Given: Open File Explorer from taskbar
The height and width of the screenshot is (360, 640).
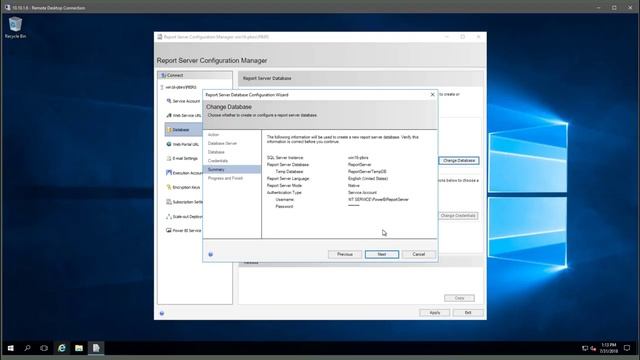Looking at the screenshot, I should coord(79,348).
